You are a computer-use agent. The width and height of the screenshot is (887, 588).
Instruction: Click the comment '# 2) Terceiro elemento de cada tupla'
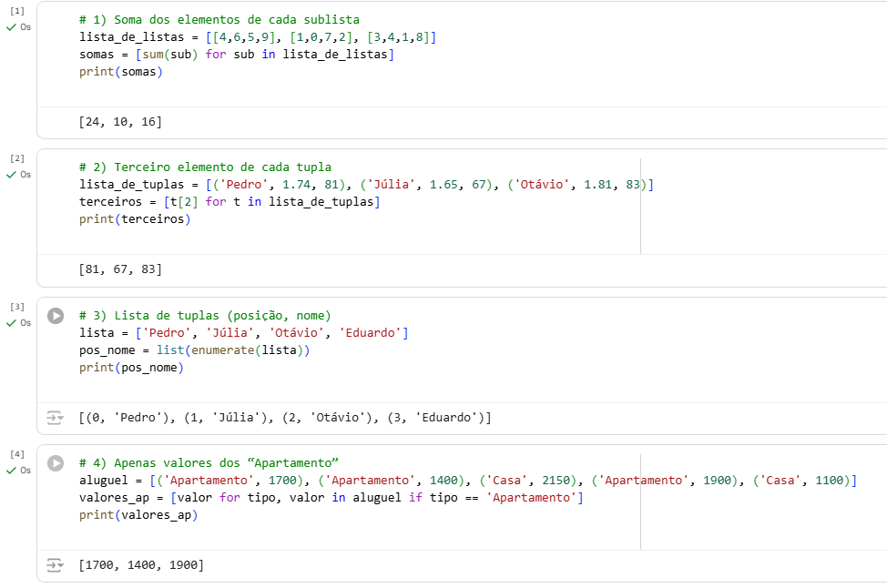(205, 167)
